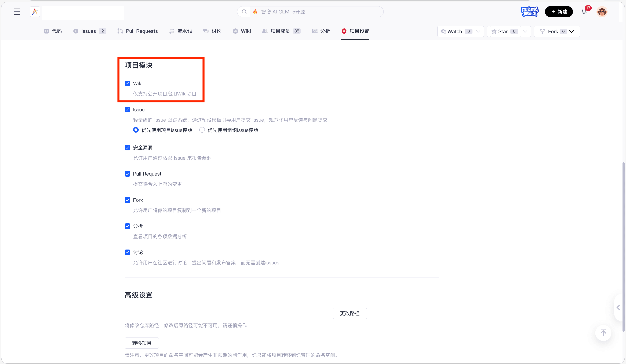
Task: Expand the Star dropdown
Action: [x=525, y=31]
